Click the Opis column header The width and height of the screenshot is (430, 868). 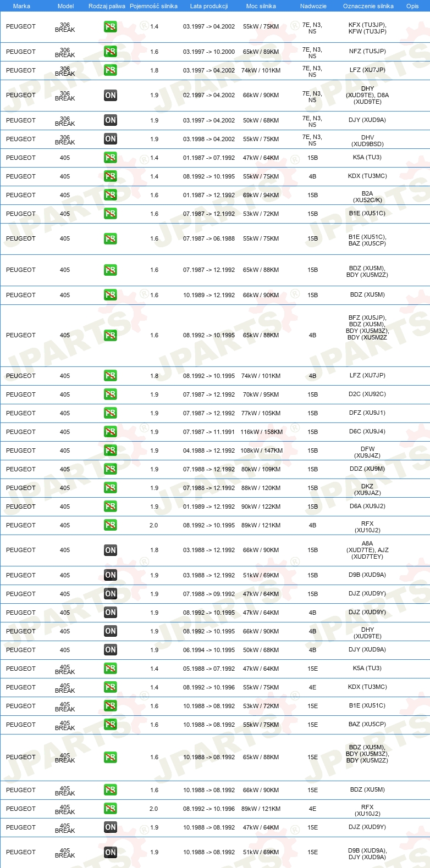[x=412, y=6]
